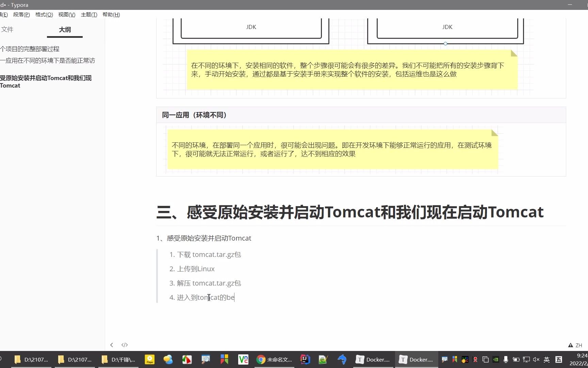This screenshot has width=588, height=368.
Task: Switch to first Docker... Typora window
Action: coord(373,359)
